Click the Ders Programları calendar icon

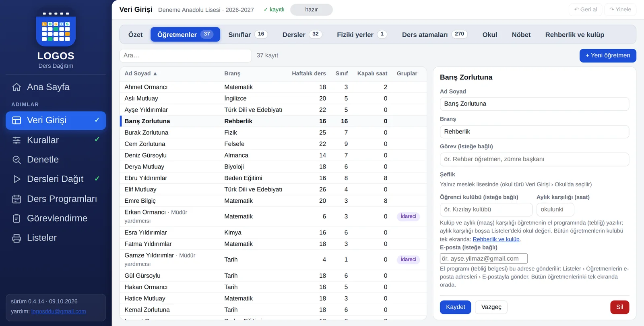(x=17, y=199)
